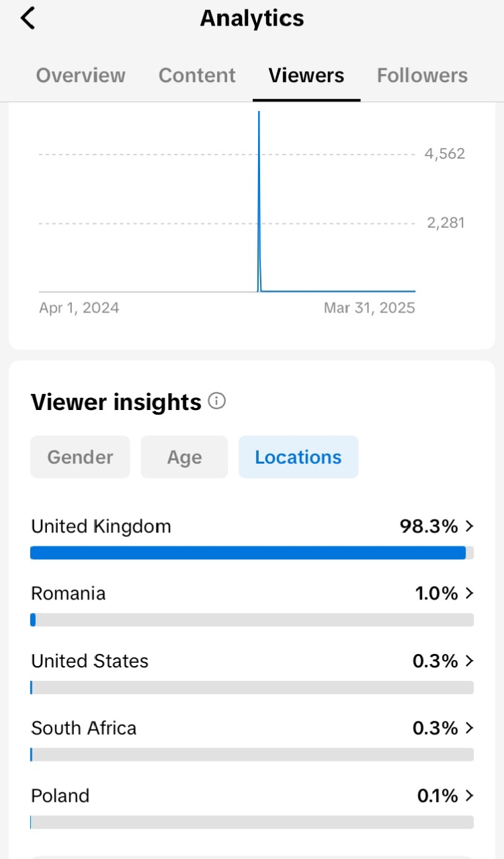The width and height of the screenshot is (504, 859).
Task: Expand United States chevron
Action: tap(469, 661)
